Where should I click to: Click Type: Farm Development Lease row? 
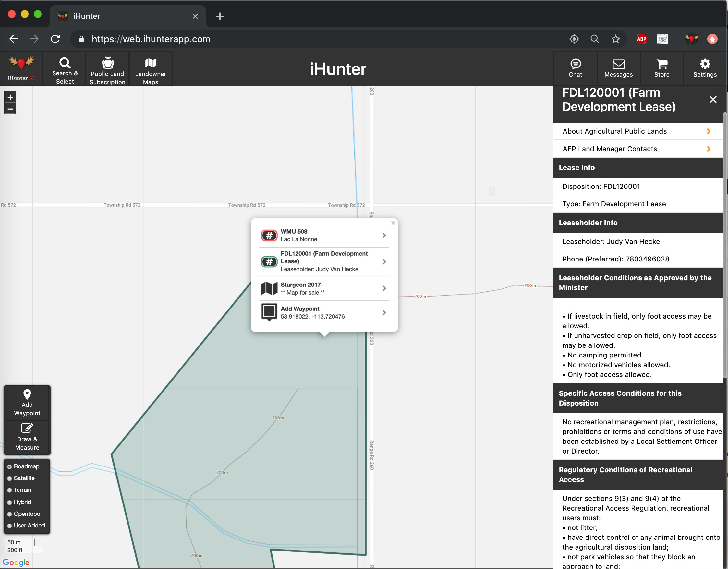point(638,204)
